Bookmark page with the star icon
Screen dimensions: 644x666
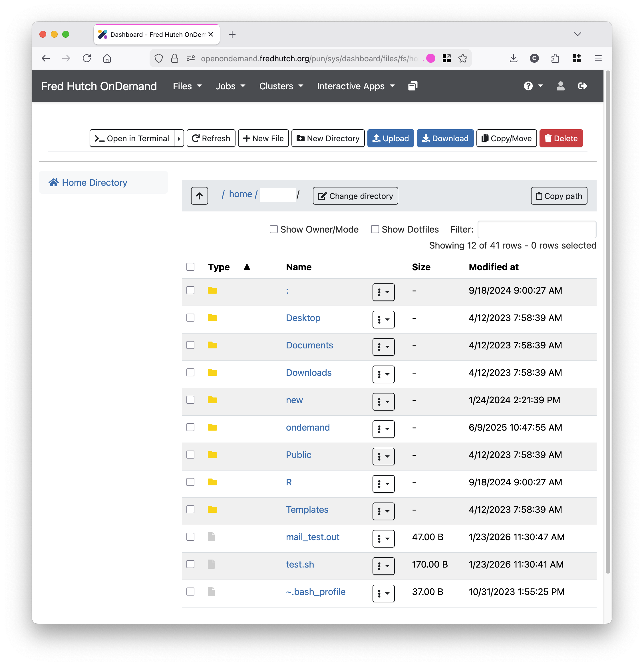pos(462,58)
